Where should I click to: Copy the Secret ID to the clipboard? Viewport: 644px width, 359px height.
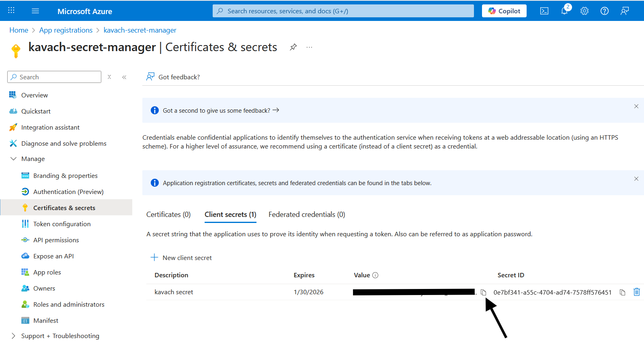pyautogui.click(x=622, y=292)
